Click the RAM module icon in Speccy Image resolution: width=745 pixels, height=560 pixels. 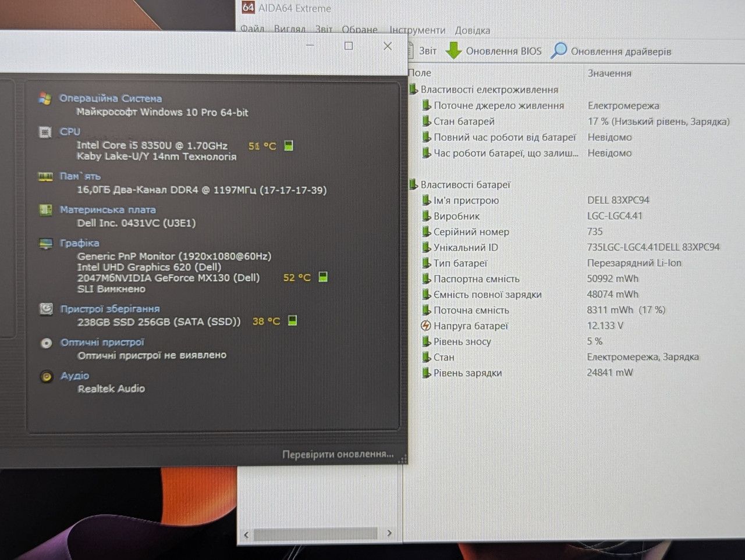pos(45,176)
